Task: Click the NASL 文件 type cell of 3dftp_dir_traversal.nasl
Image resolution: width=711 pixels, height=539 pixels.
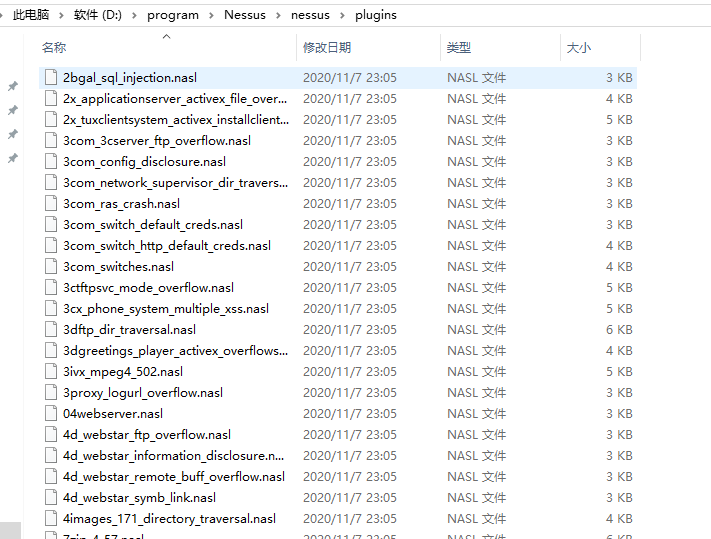Action: pos(477,330)
